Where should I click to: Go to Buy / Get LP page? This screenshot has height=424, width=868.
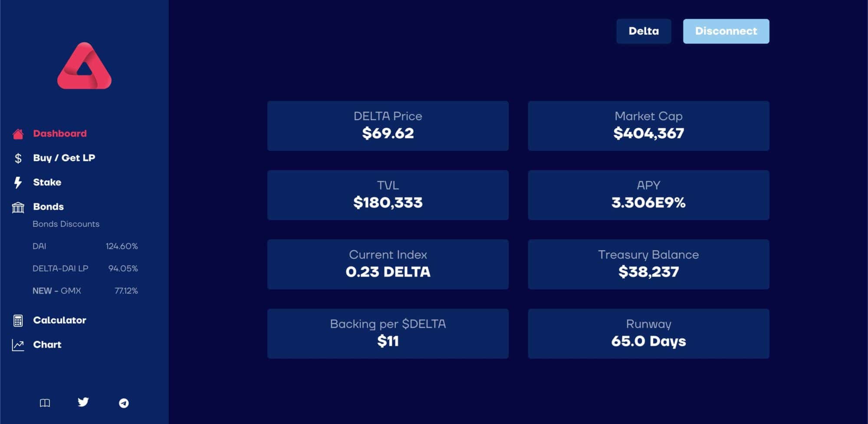(x=64, y=158)
